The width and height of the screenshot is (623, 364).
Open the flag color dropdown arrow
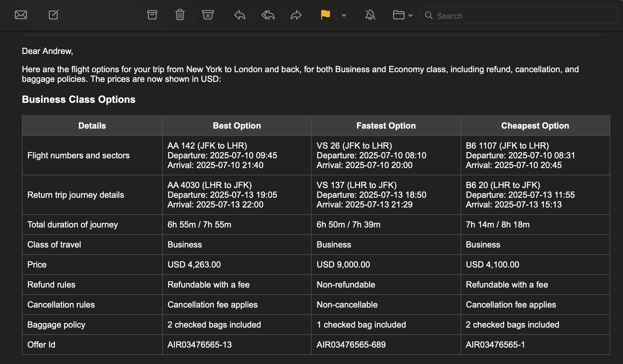344,15
